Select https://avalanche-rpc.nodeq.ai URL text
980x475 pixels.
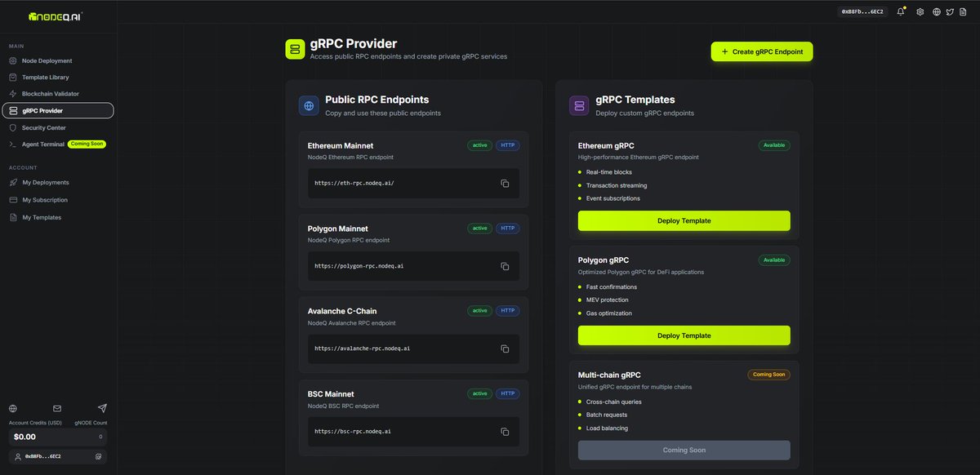363,348
